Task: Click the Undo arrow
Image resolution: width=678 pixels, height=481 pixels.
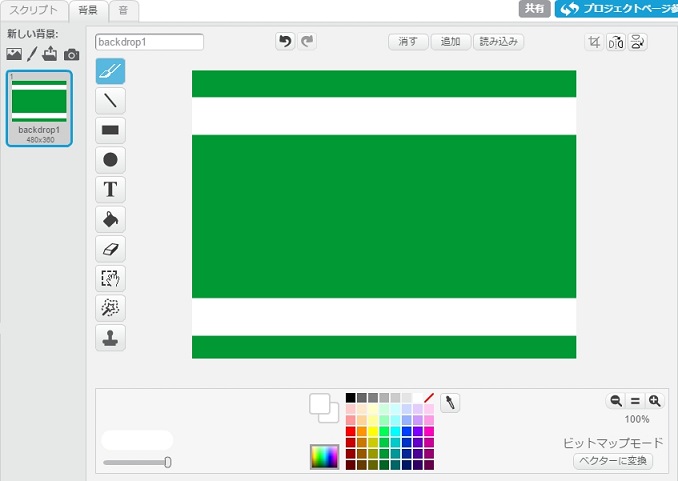Action: pyautogui.click(x=285, y=42)
